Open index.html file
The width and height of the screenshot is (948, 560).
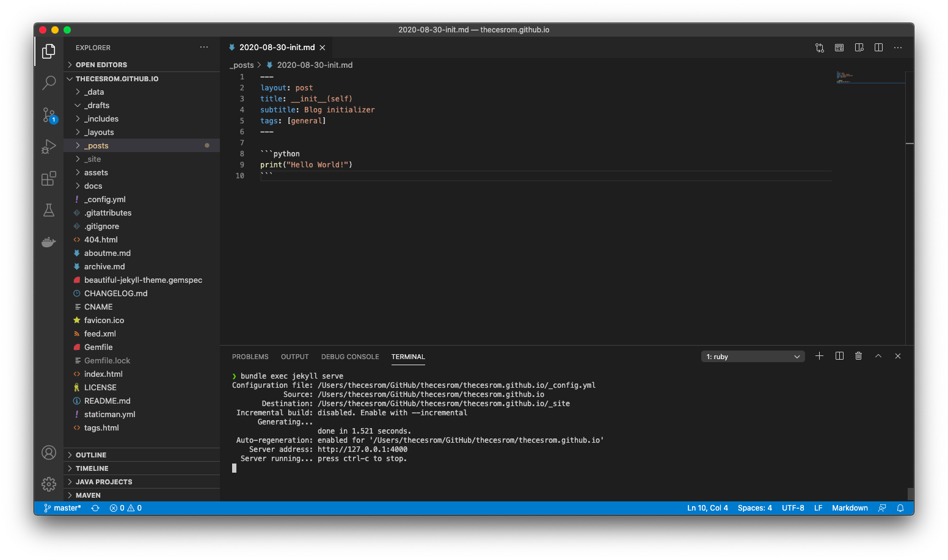[x=142, y=374]
